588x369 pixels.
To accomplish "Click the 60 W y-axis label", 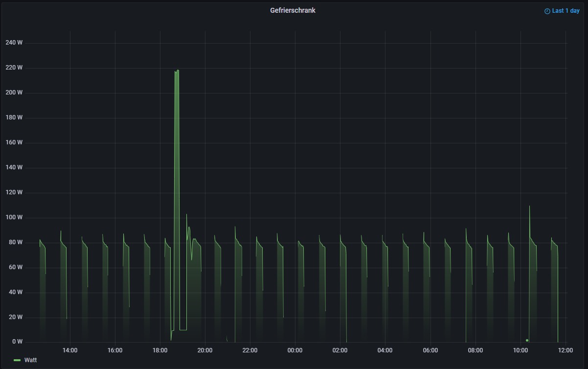I will tap(16, 267).
